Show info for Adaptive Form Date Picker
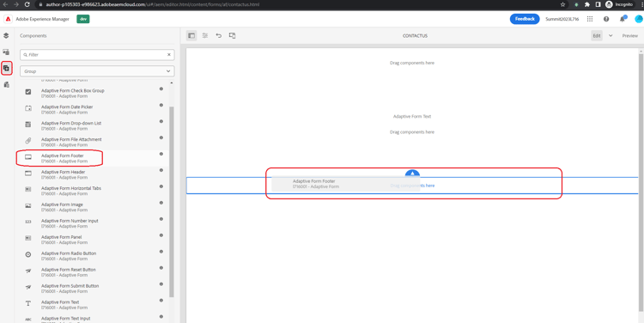Screen dimensions: 644x323 [x=161, y=105]
